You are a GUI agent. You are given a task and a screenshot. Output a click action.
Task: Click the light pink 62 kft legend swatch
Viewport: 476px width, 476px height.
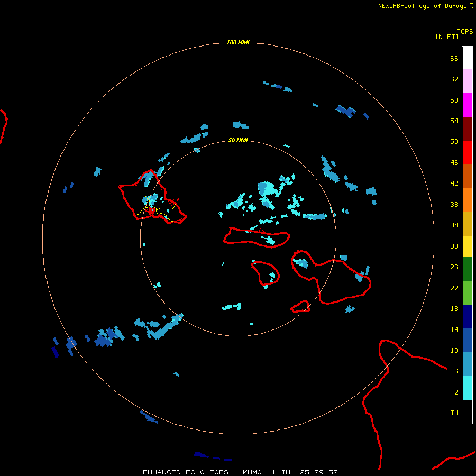tap(467, 81)
